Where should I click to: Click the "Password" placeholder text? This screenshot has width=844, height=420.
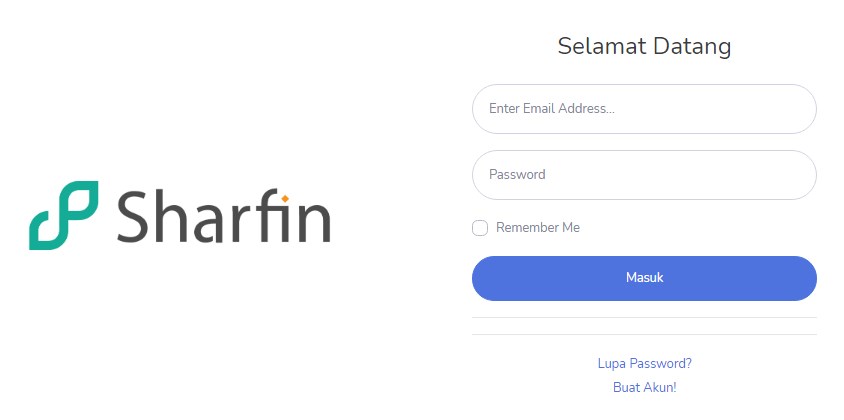(x=517, y=175)
